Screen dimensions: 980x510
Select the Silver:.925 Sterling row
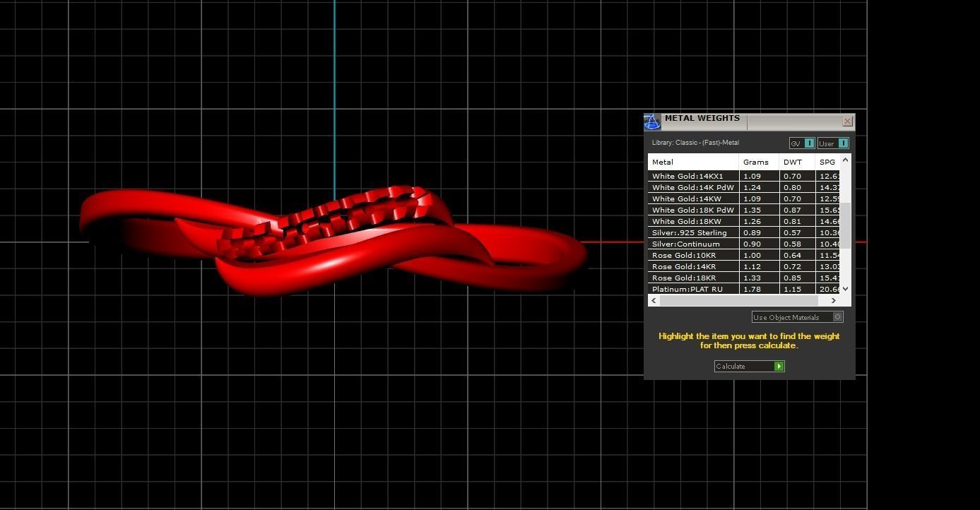pyautogui.click(x=744, y=232)
